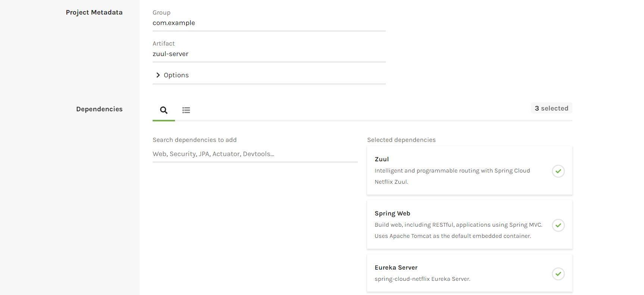Expand the Options chevron arrow
This screenshot has height=295, width=644.
pos(158,75)
